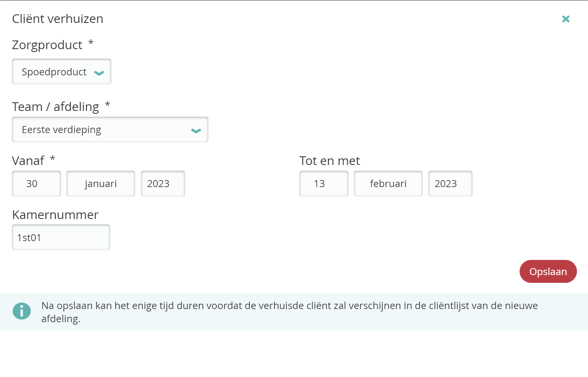This screenshot has height=377, width=588.
Task: Click the info icon in the notice bar
Action: pyautogui.click(x=22, y=311)
